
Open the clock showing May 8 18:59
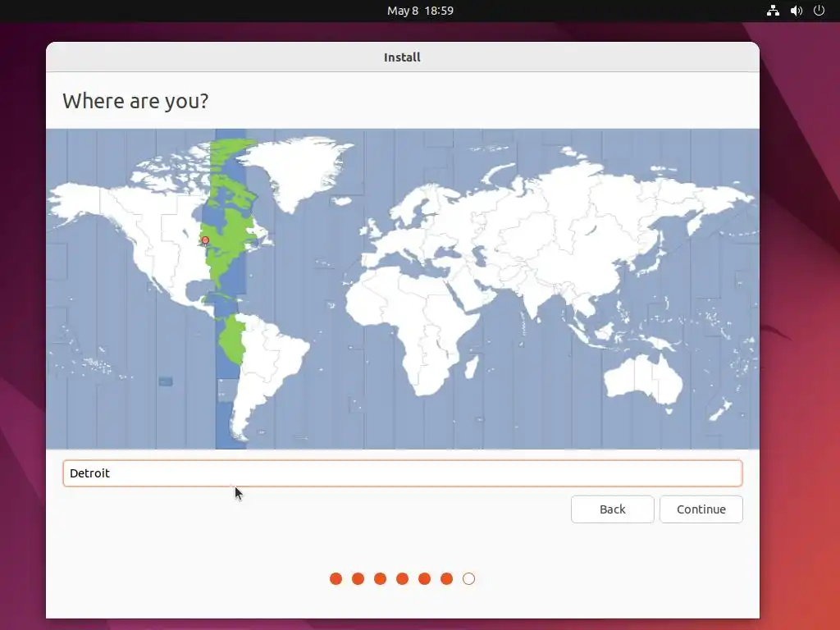click(420, 11)
